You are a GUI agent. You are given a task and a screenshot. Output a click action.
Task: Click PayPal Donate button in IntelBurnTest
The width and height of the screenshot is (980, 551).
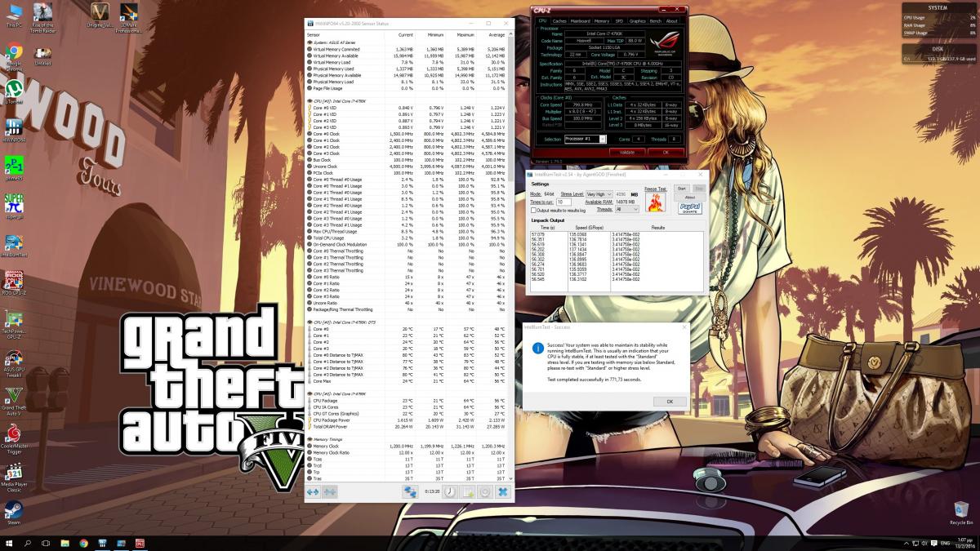690,208
